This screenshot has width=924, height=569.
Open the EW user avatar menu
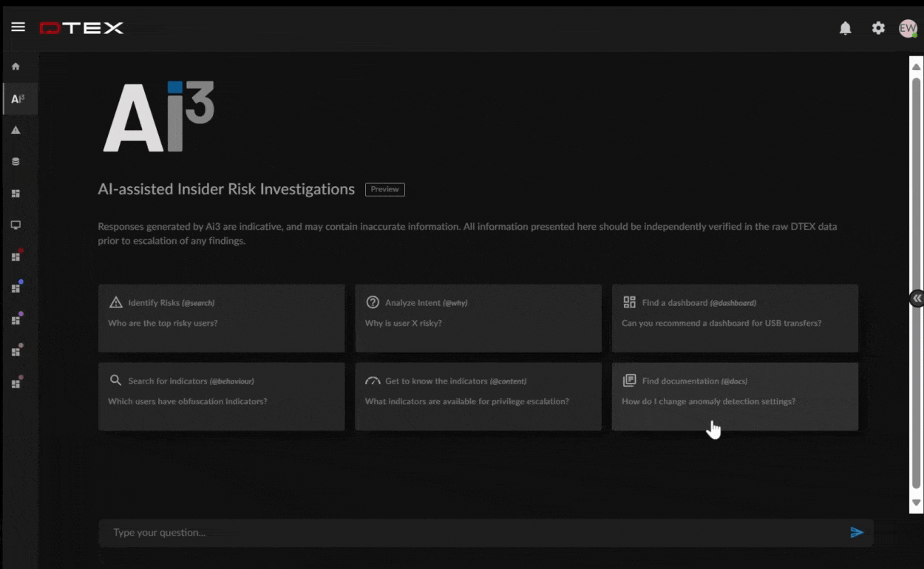tap(907, 28)
